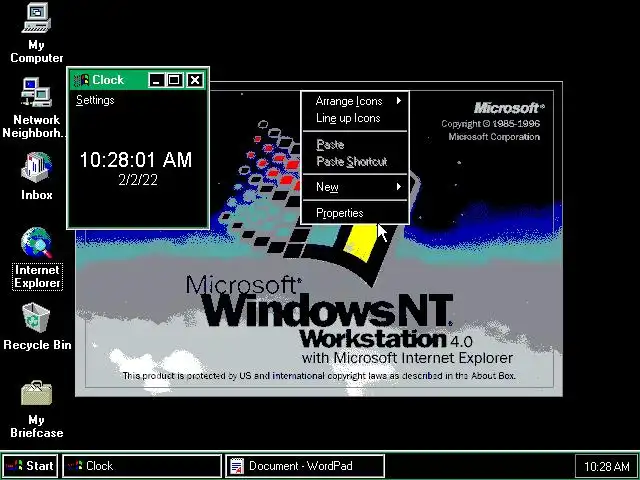Click the Clock icon on taskbar button
This screenshot has height=480, width=640.
75,466
